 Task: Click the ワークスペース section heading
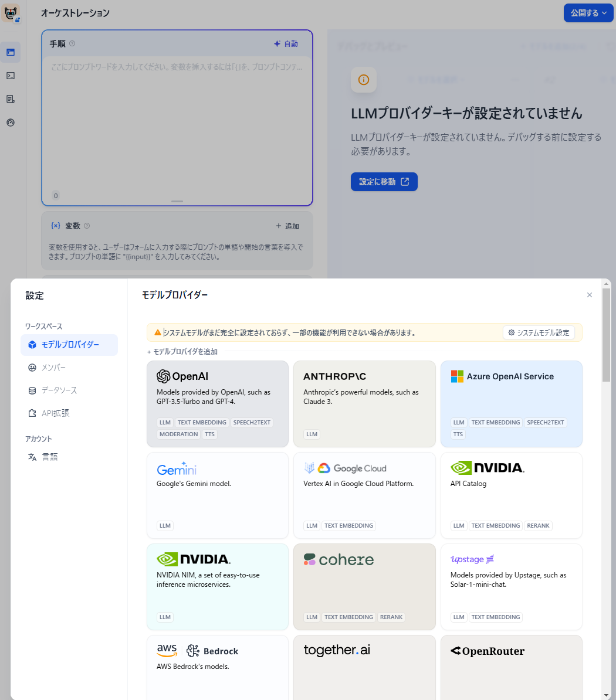pos(44,327)
